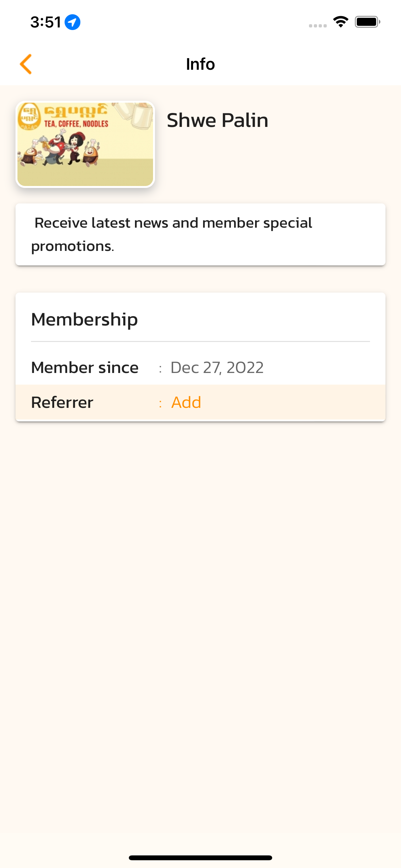Select the Referrer row

[200, 402]
